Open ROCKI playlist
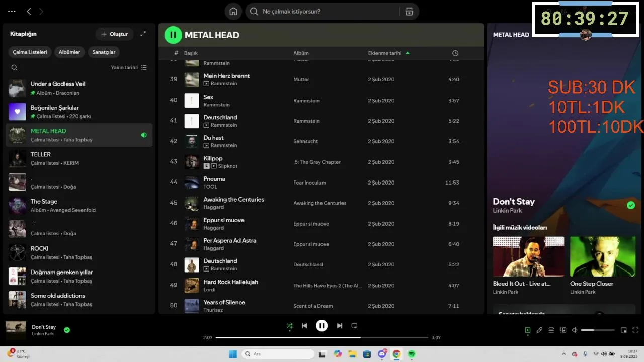 [79, 252]
